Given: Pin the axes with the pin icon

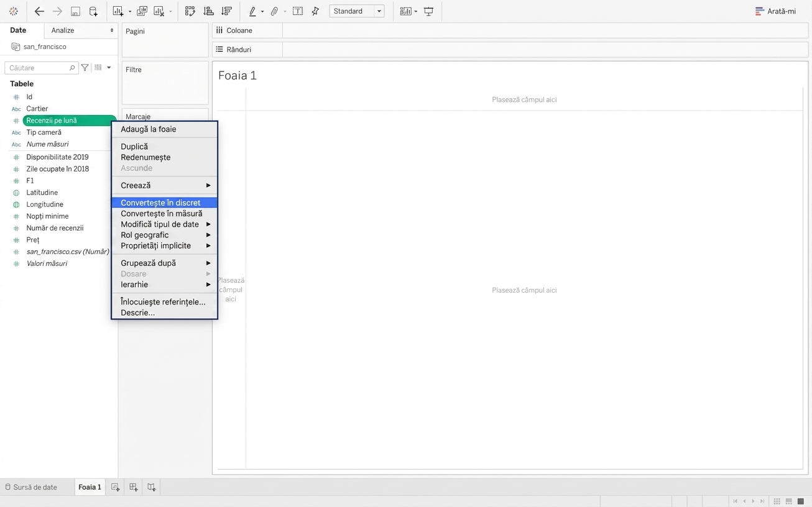Looking at the screenshot, I should 316,11.
